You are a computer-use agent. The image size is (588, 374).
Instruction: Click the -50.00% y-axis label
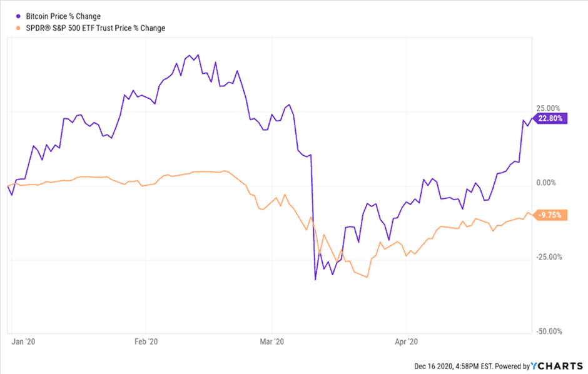[549, 331]
